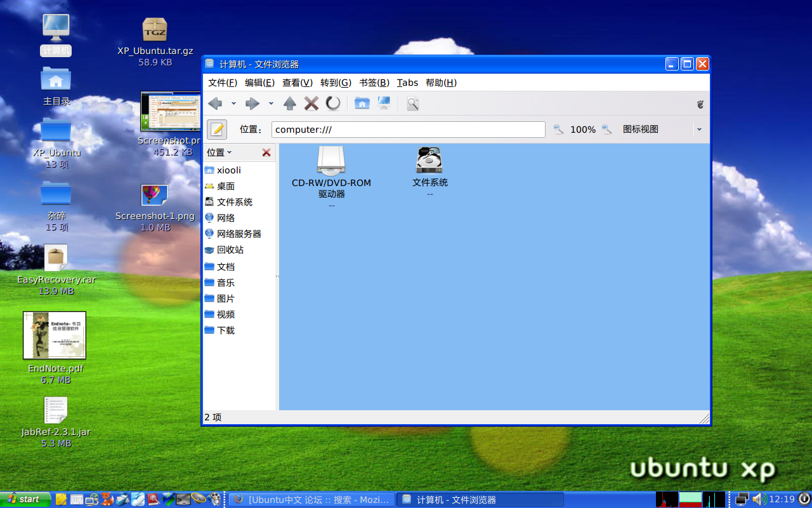812x508 pixels.
Task: Toggle text-based location bar pencil button
Action: [217, 130]
